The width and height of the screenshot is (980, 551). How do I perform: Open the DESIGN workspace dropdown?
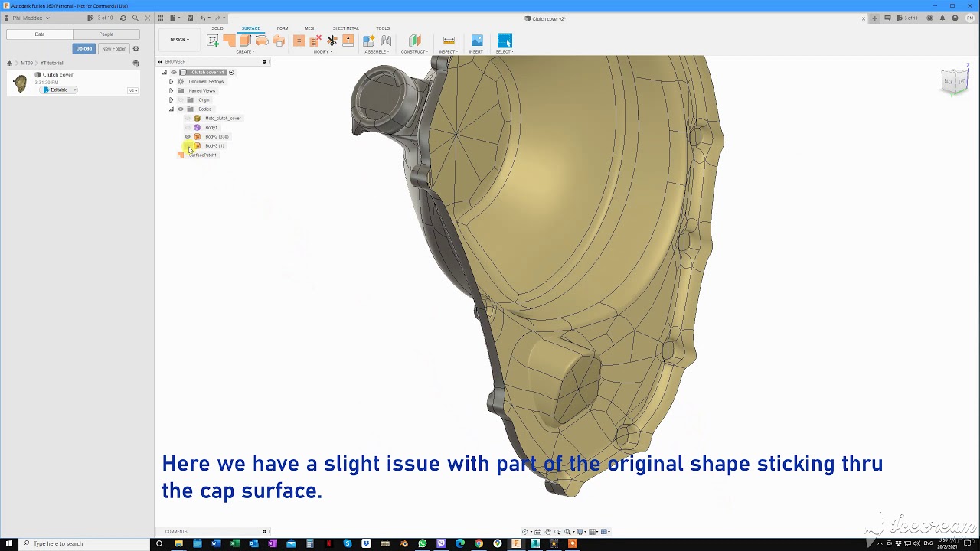(179, 40)
